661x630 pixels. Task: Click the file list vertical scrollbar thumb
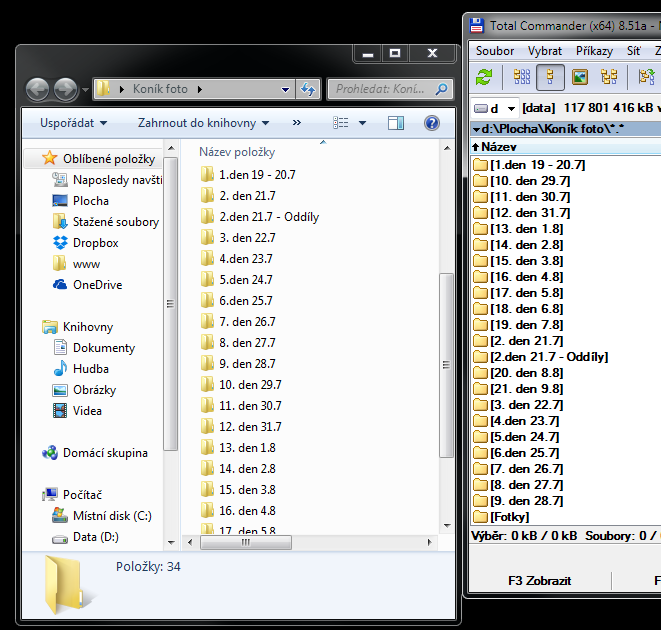pos(446,365)
